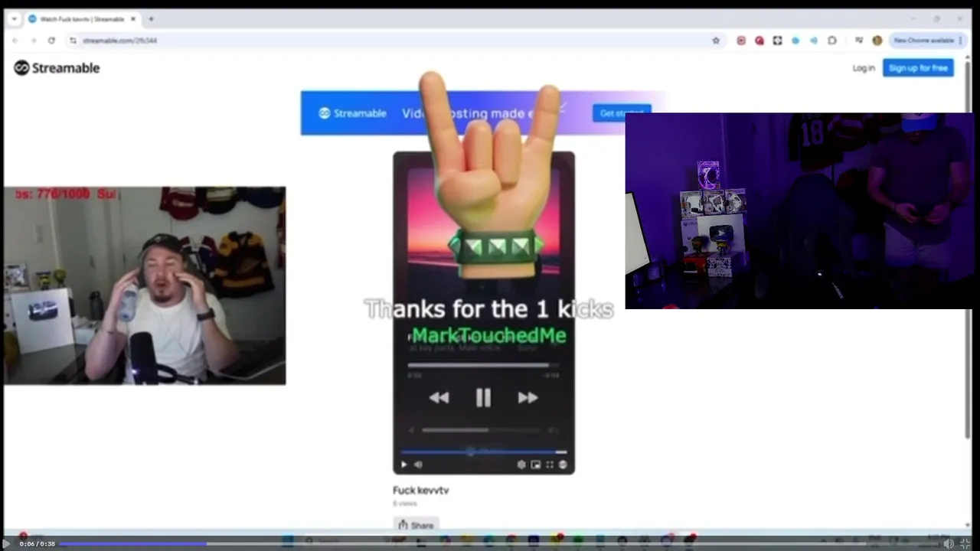The width and height of the screenshot is (980, 551).
Task: Mute the outer video with speaker icon
Action: click(948, 543)
